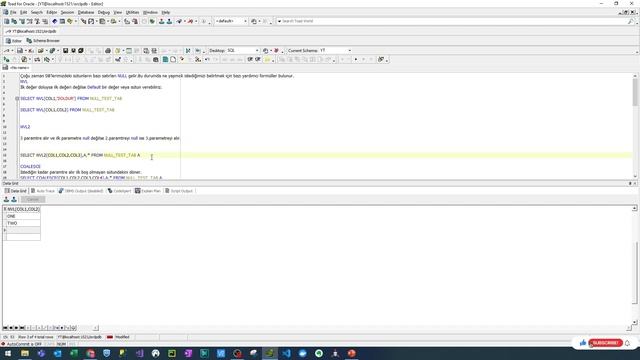Screen dimensions: 640x360
Task: Open Visual Studio Code from taskbar
Action: pyautogui.click(x=286, y=353)
